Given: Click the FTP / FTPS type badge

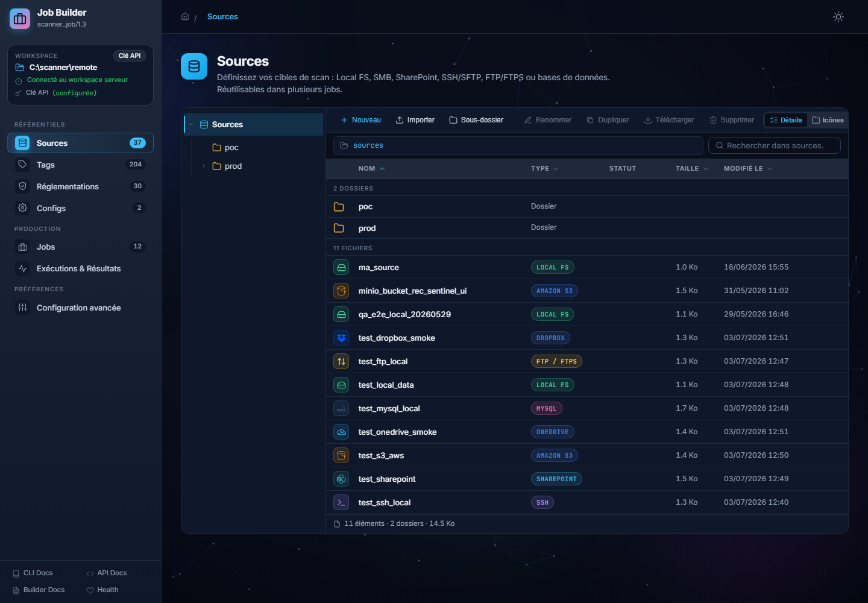Looking at the screenshot, I should [x=556, y=361].
